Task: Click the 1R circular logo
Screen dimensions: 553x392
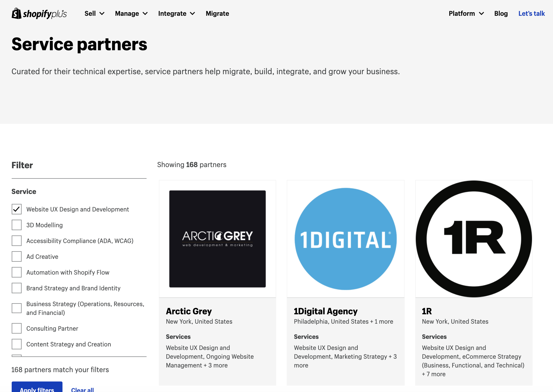Action: [474, 239]
